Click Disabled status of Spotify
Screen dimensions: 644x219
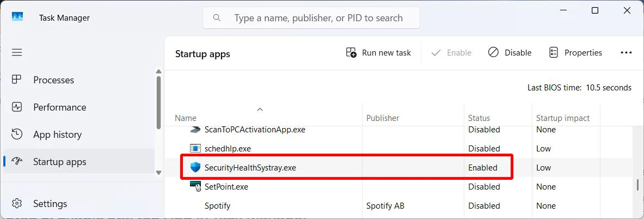tap(484, 205)
